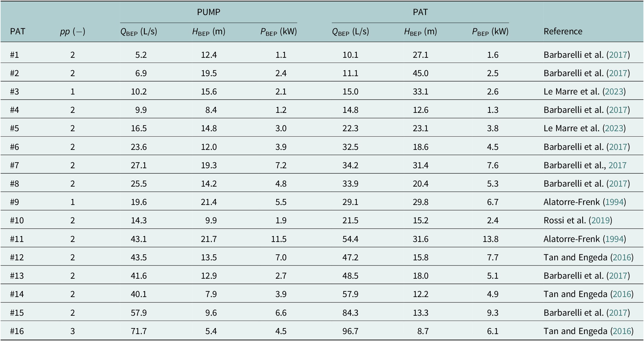The width and height of the screenshot is (644, 341).
Task: Click the pp value 3 in row #16
Action: click(72, 331)
